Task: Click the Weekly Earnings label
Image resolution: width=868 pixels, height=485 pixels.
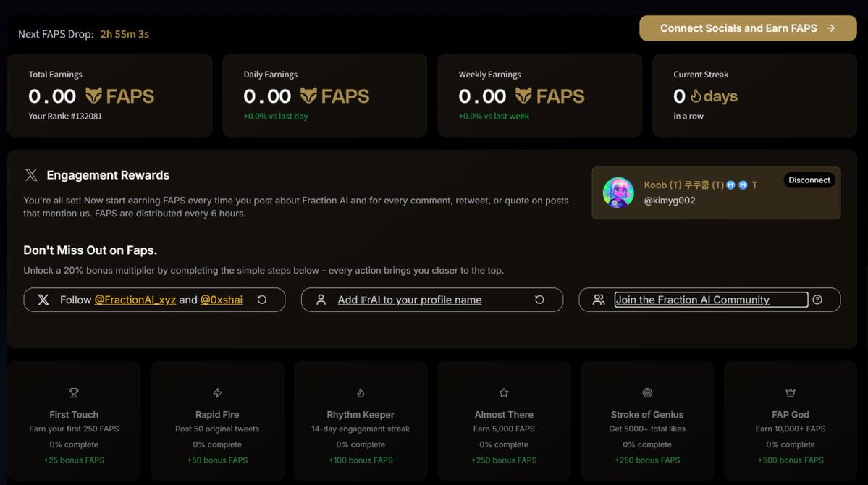Action: coord(489,74)
